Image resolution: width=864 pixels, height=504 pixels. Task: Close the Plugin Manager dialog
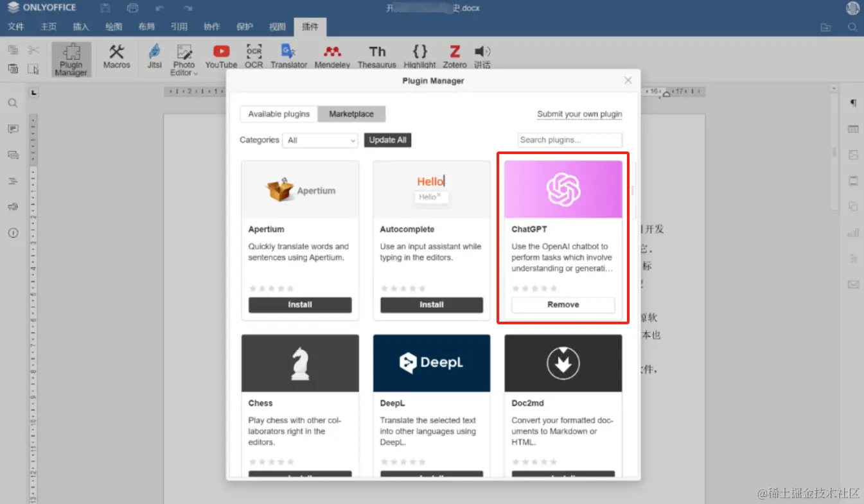(628, 80)
